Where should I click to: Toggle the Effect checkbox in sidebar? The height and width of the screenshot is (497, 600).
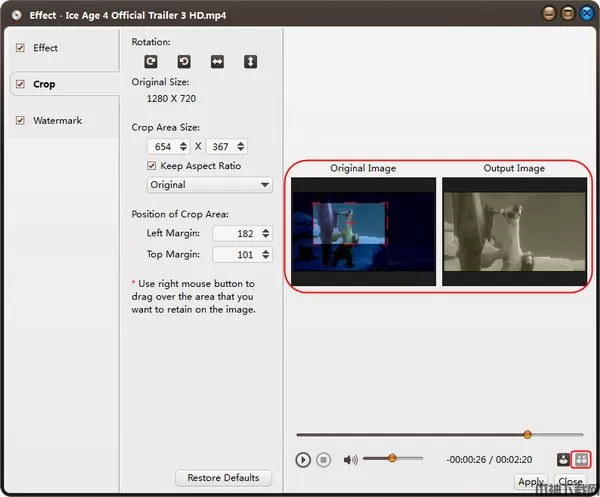point(20,48)
